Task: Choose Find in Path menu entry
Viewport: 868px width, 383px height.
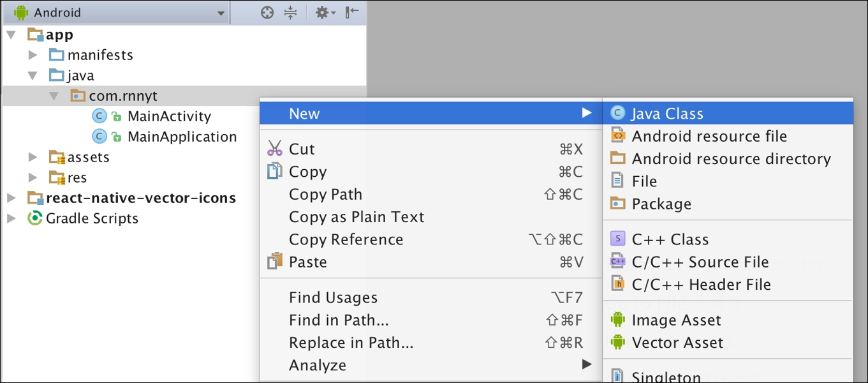Action: click(430, 320)
